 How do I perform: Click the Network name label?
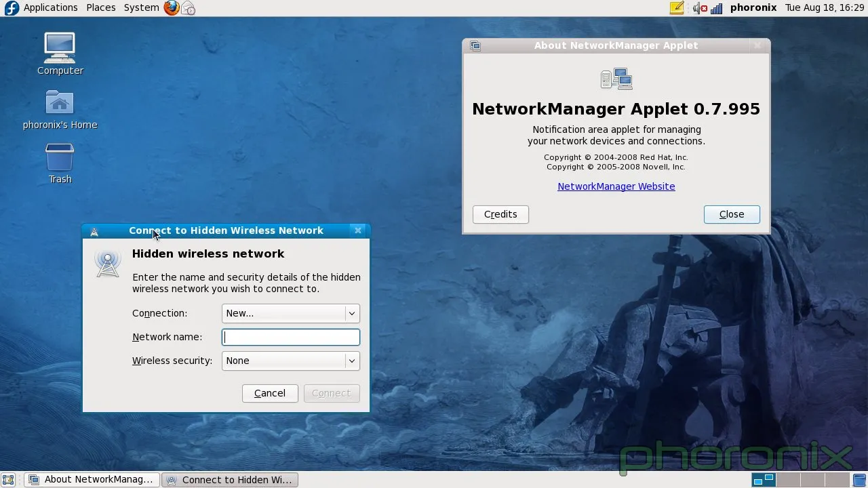pos(167,337)
